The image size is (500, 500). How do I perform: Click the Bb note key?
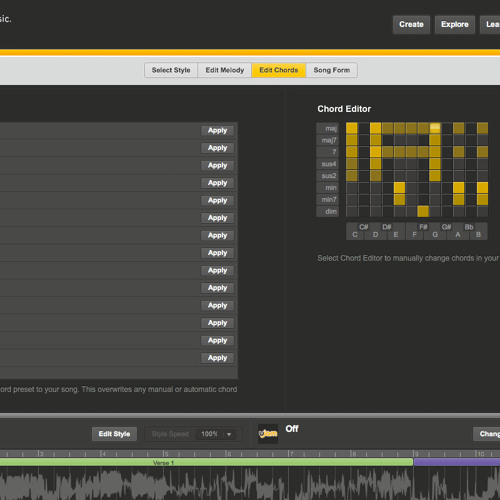pyautogui.click(x=469, y=227)
